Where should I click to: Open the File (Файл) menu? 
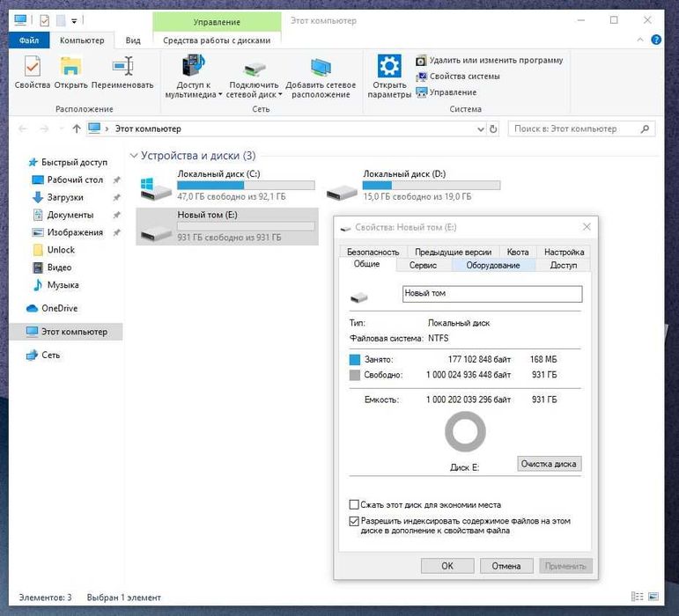29,40
